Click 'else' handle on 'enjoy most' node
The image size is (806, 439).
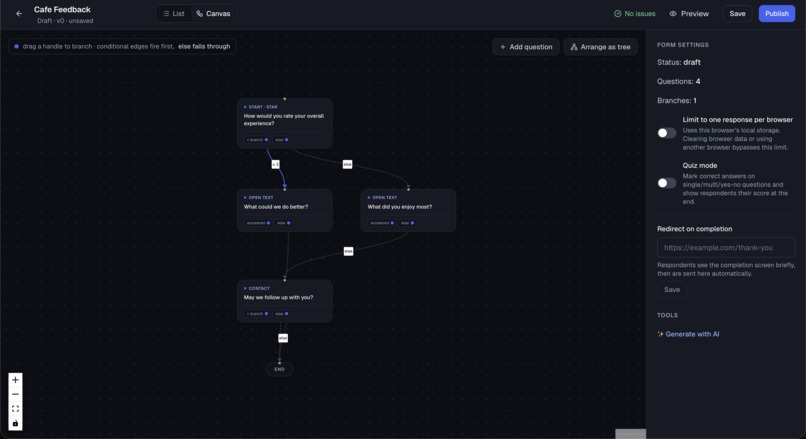[407, 223]
